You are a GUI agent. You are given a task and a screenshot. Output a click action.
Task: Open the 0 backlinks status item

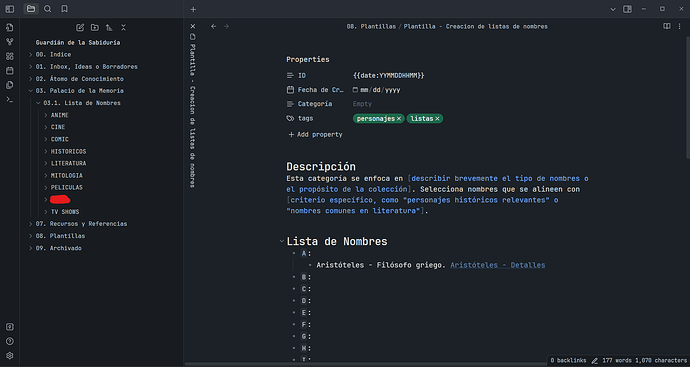click(568, 360)
